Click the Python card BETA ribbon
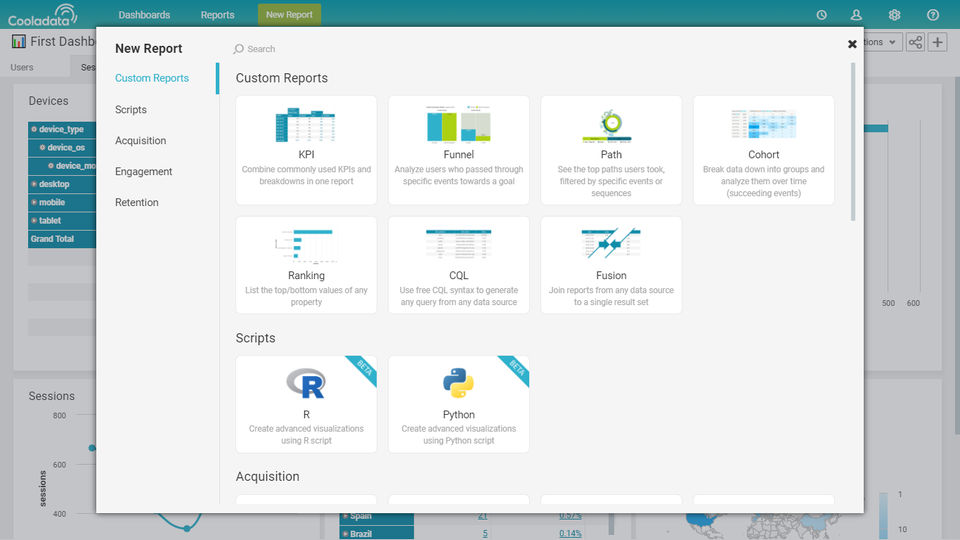This screenshot has height=540, width=960. [516, 369]
